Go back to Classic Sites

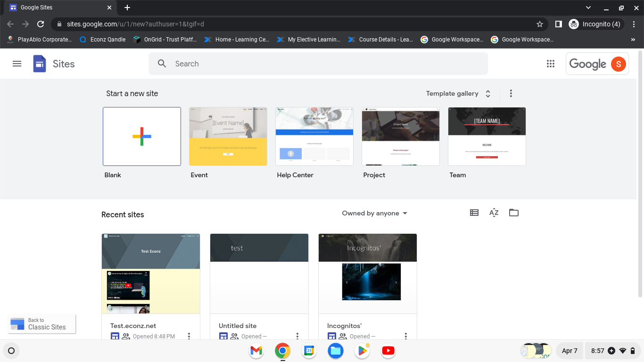tap(42, 324)
